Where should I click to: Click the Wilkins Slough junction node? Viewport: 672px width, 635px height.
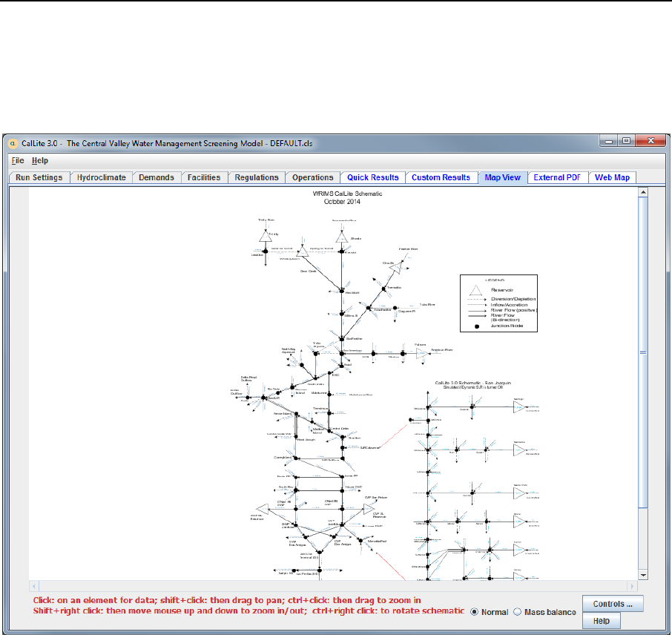click(342, 315)
